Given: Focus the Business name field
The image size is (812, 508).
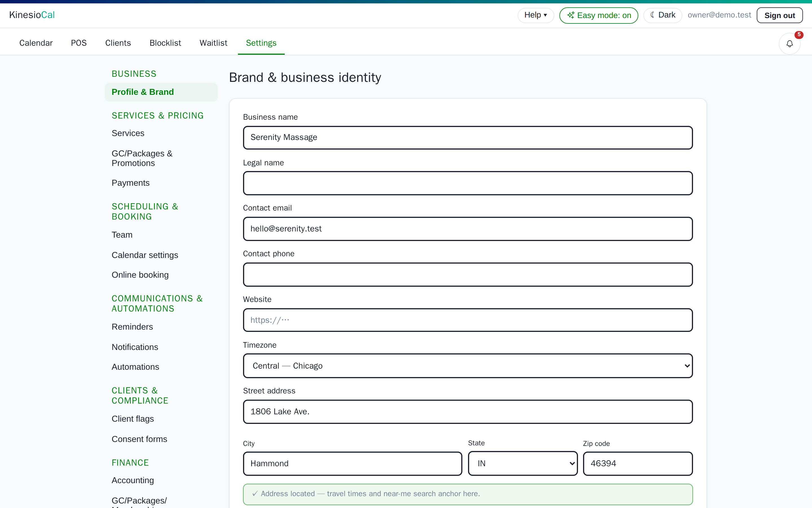Looking at the screenshot, I should pos(468,137).
